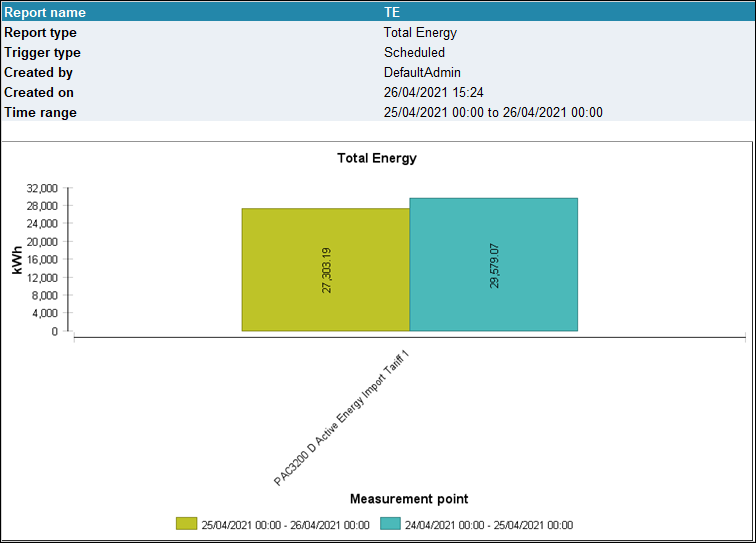Click the olive-green legend color swatch
The height and width of the screenshot is (543, 756).
(186, 524)
